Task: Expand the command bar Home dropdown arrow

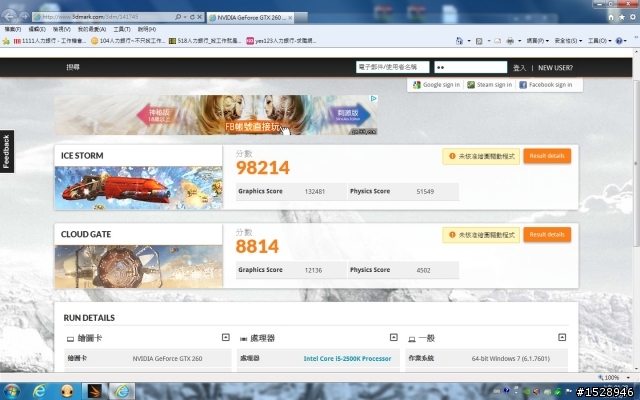Action: coord(469,41)
